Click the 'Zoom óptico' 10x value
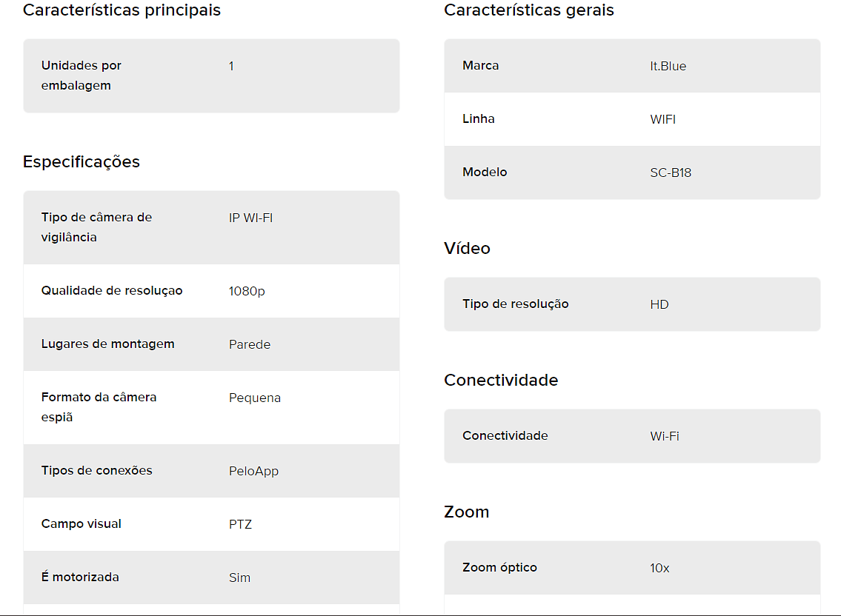 [659, 569]
